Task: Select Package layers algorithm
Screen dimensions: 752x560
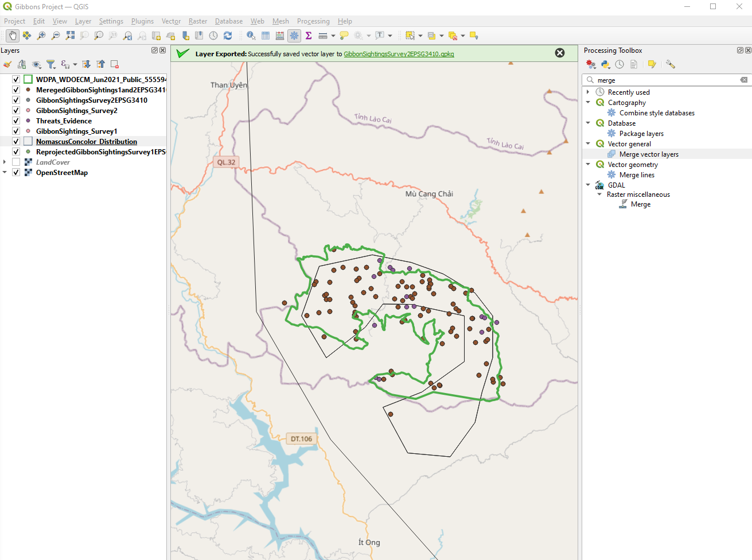Action: click(641, 133)
